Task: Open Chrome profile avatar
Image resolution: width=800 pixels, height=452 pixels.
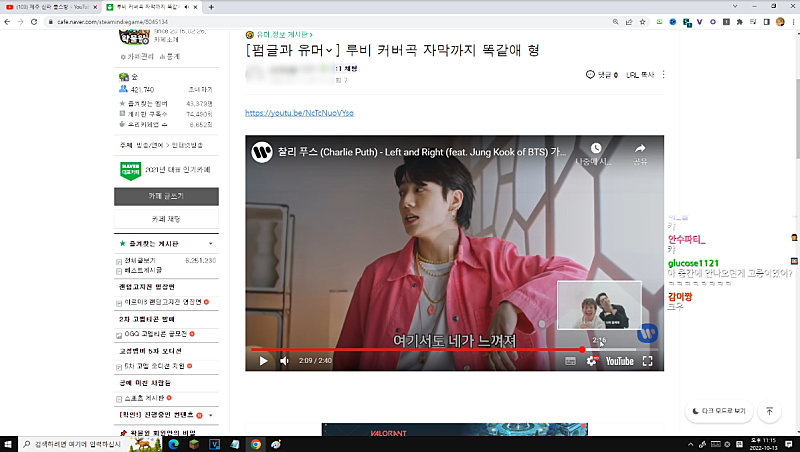Action: click(780, 22)
